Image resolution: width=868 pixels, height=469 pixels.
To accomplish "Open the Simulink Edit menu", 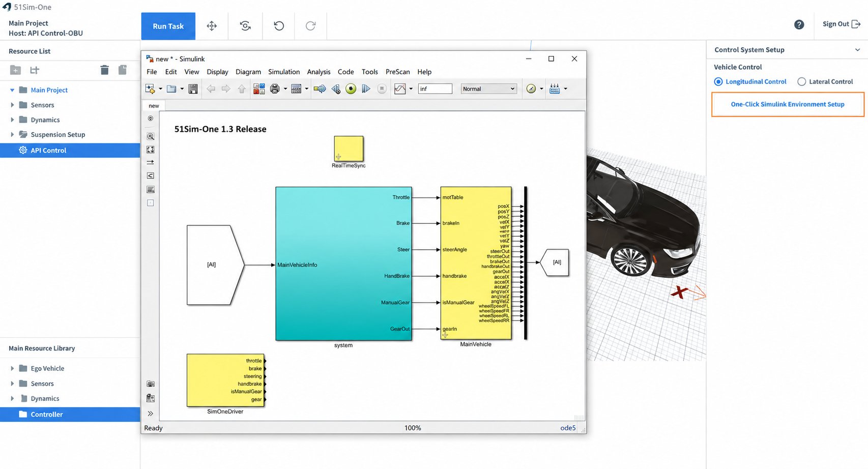I will click(x=171, y=72).
